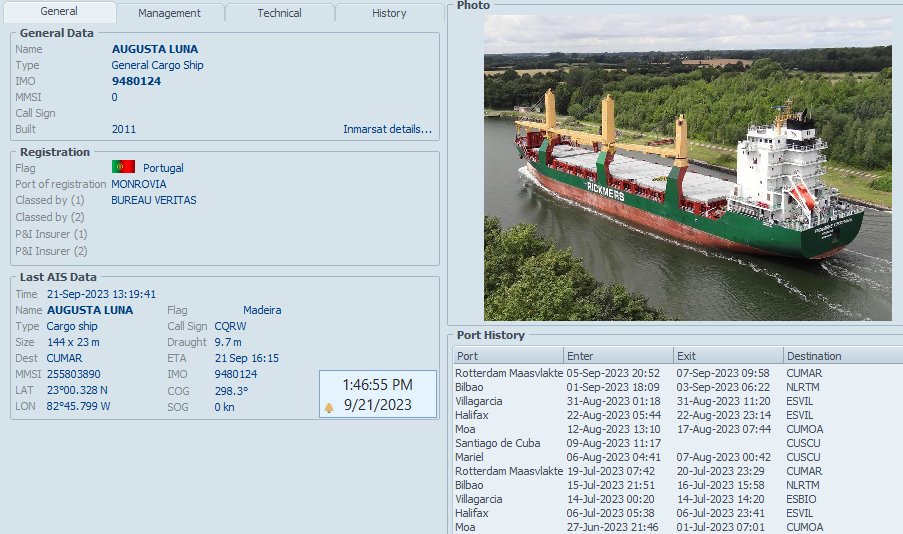Viewport: 903px width, 534px height.
Task: Click ETA value 21 Sep 16:15
Action: pyautogui.click(x=246, y=358)
